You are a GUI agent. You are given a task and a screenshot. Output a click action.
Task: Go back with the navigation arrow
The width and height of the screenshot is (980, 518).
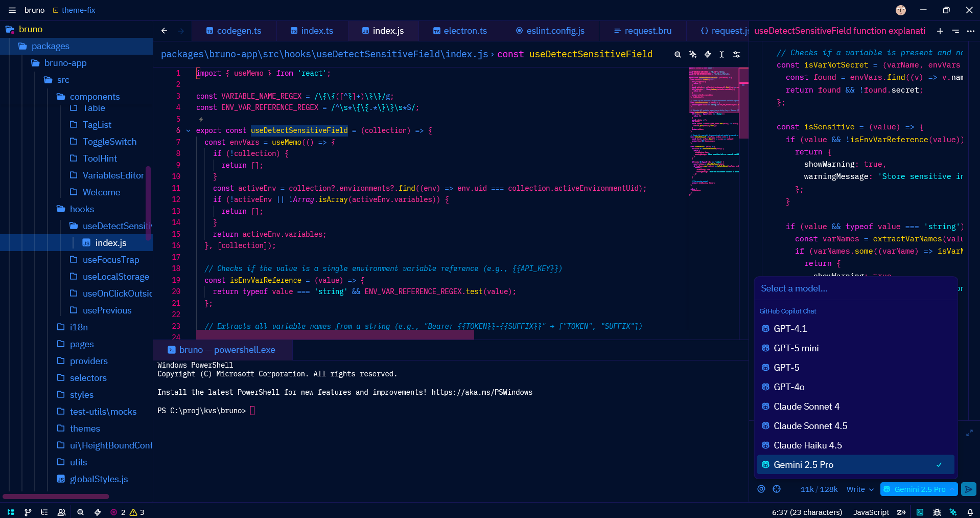pos(164,31)
